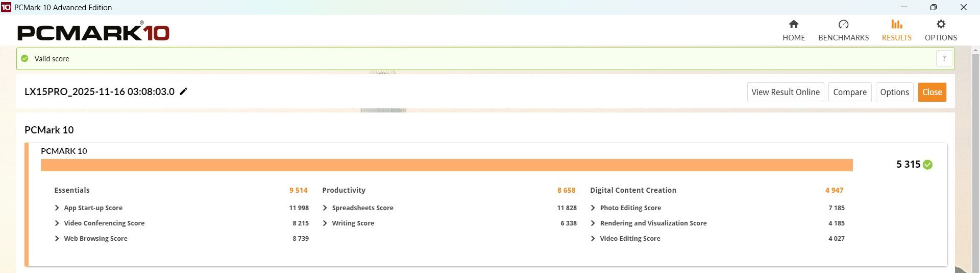Expand Rendering and Visualization Score row
The height and width of the screenshot is (273, 980).
click(593, 223)
